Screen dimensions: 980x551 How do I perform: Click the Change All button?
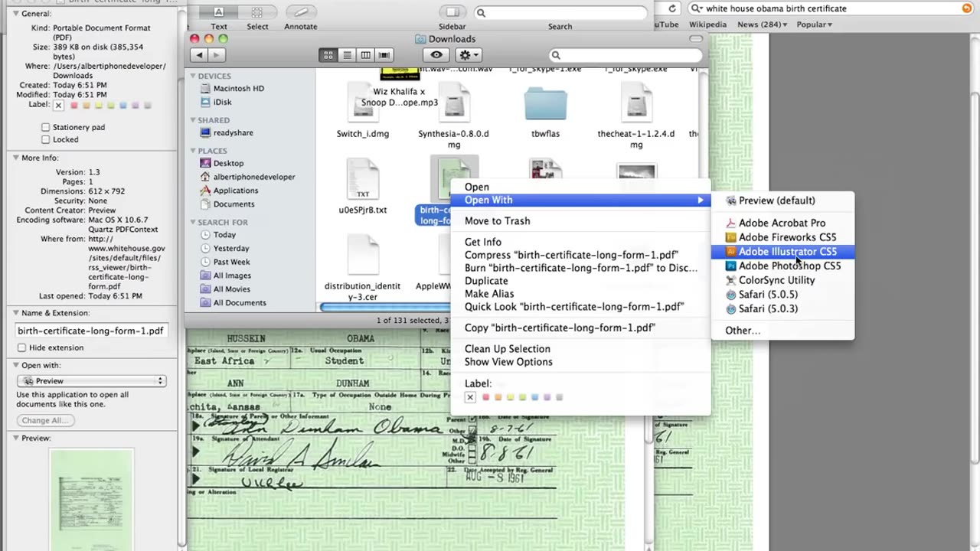point(45,420)
